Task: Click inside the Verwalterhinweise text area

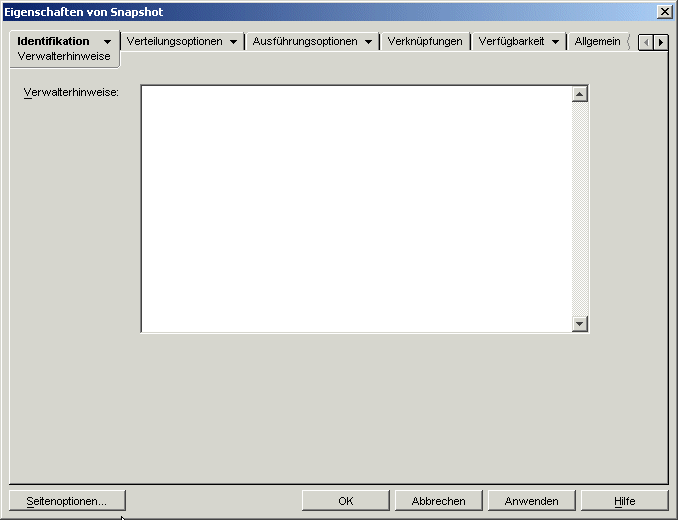Action: [x=356, y=209]
